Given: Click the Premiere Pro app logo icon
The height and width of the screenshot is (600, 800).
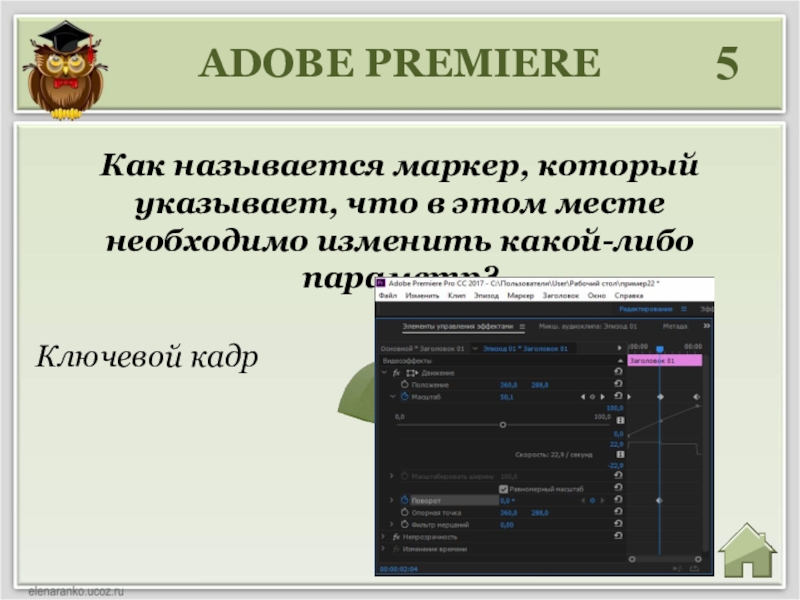Looking at the screenshot, I should [381, 283].
